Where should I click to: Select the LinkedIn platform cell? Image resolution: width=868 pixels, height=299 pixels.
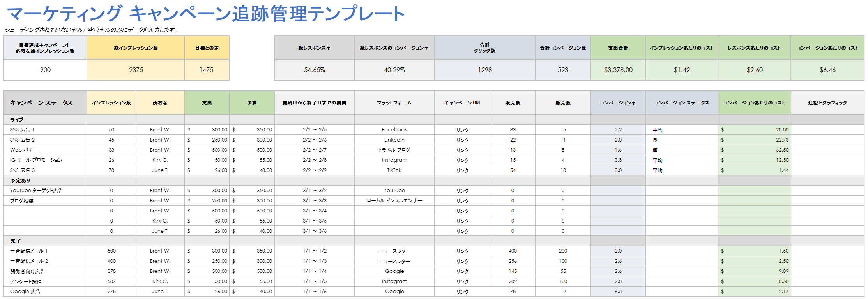click(x=394, y=140)
